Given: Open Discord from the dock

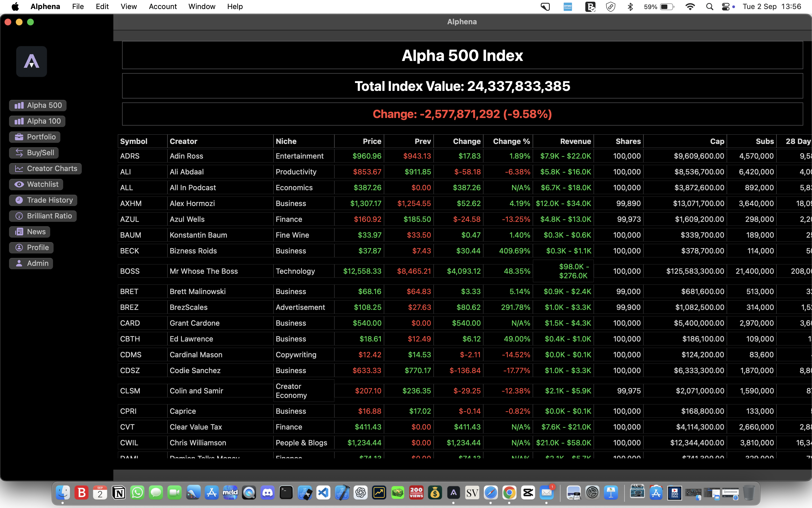Looking at the screenshot, I should [x=267, y=493].
